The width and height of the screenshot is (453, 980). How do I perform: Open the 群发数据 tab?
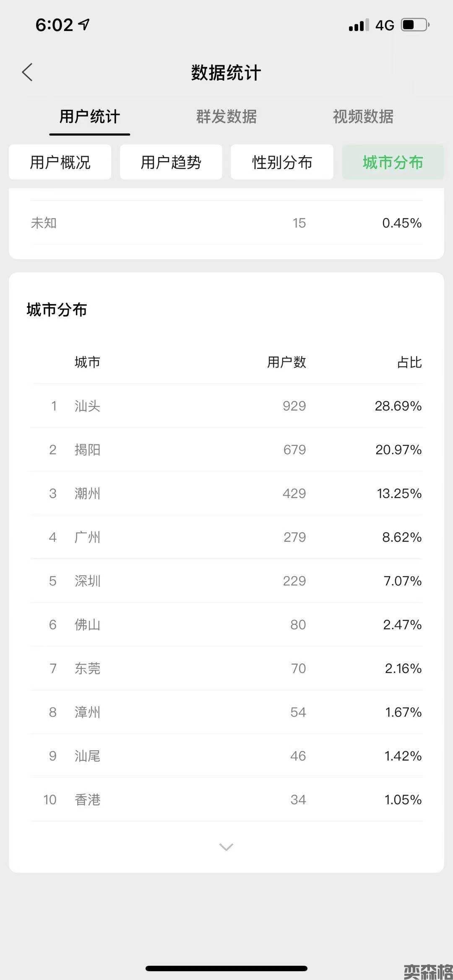pos(226,117)
